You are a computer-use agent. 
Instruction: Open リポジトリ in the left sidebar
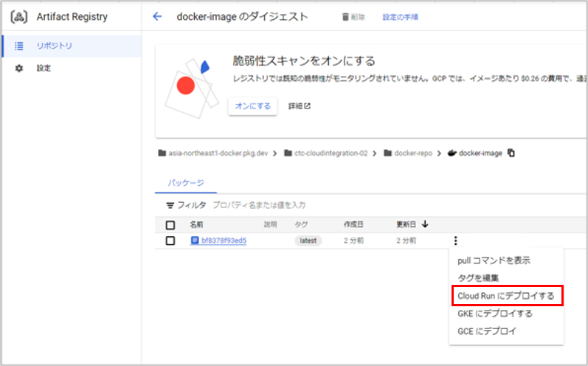(x=72, y=46)
